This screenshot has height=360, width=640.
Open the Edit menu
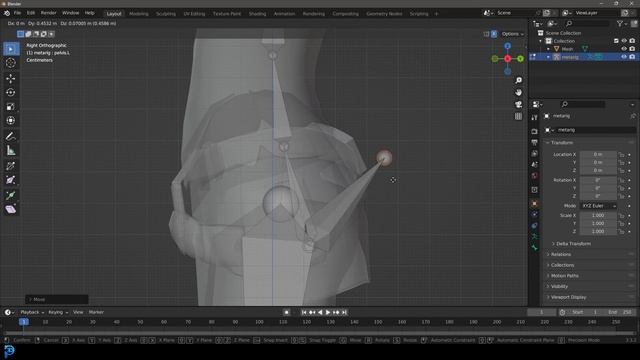pos(31,13)
